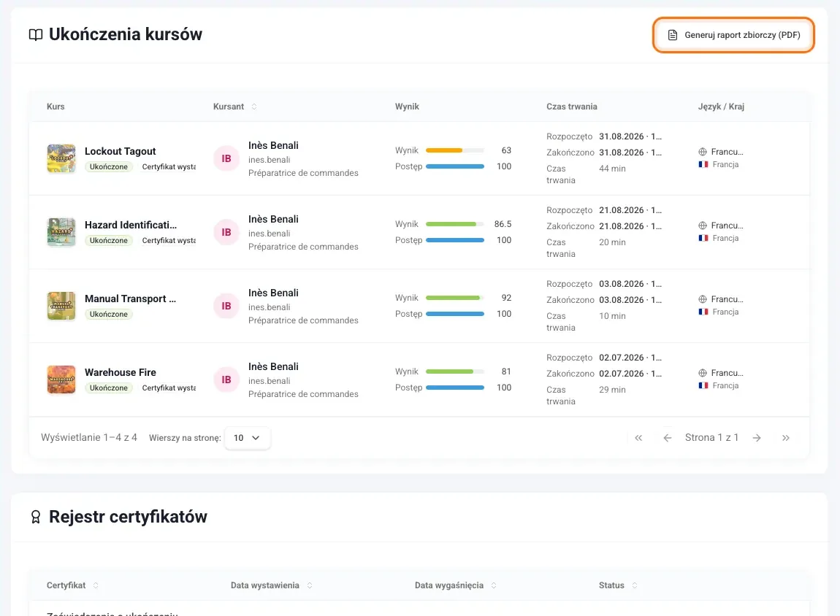Open the Hazard Identification course thumbnail

pos(61,232)
